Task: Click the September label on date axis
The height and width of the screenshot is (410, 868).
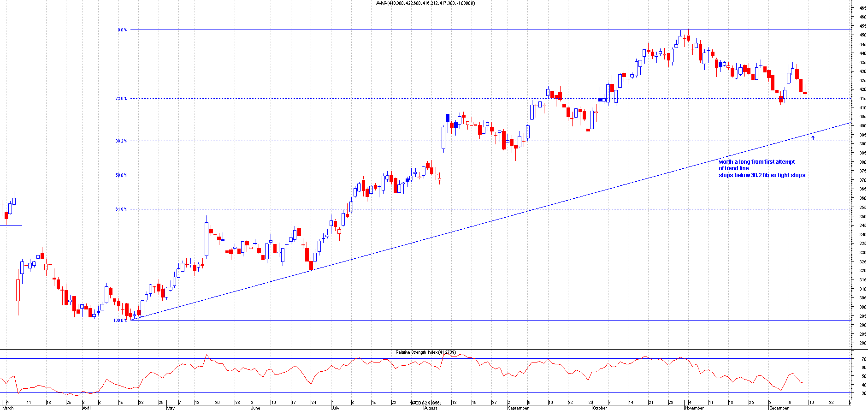Action: point(518,408)
